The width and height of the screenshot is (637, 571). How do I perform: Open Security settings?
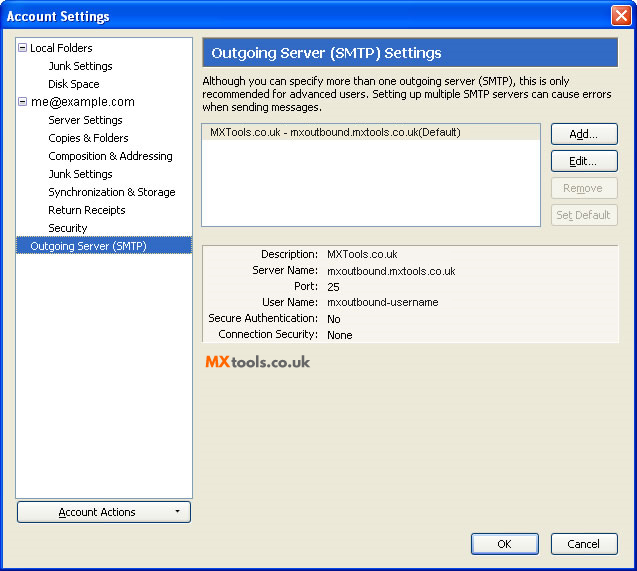click(x=68, y=228)
